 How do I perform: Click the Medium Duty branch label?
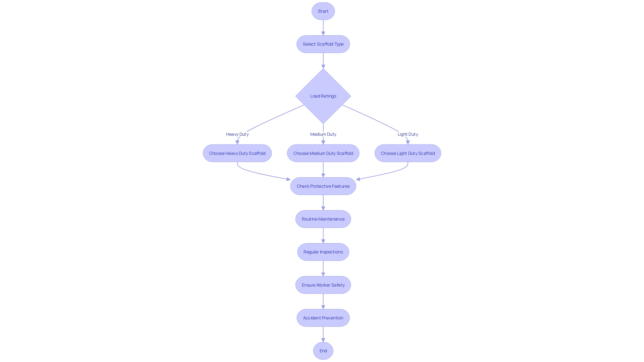pos(323,134)
